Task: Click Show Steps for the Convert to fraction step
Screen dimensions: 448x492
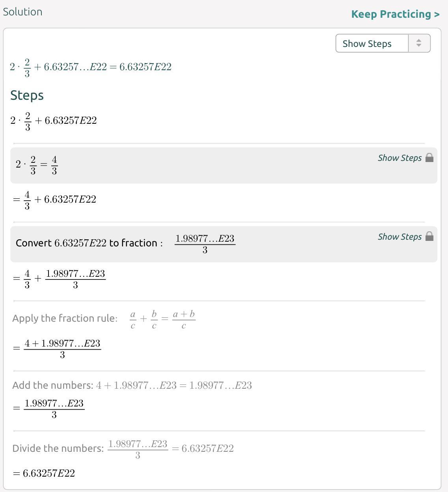Action: (399, 237)
